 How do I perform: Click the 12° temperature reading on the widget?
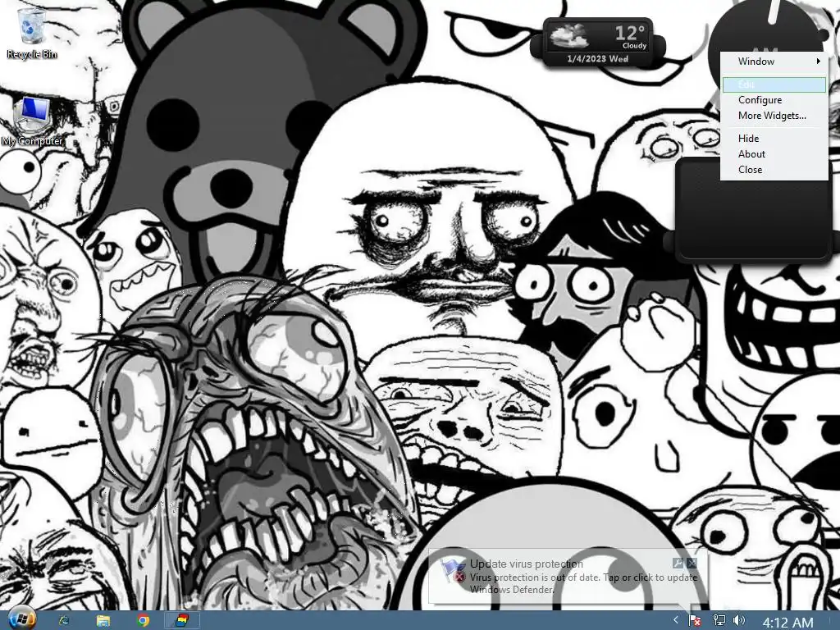click(x=629, y=33)
